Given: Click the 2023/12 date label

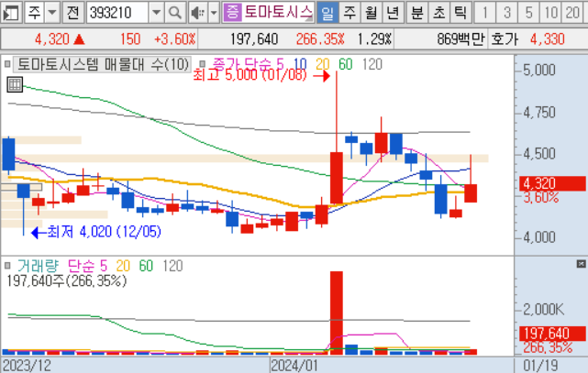Looking at the screenshot, I should 27,366.
